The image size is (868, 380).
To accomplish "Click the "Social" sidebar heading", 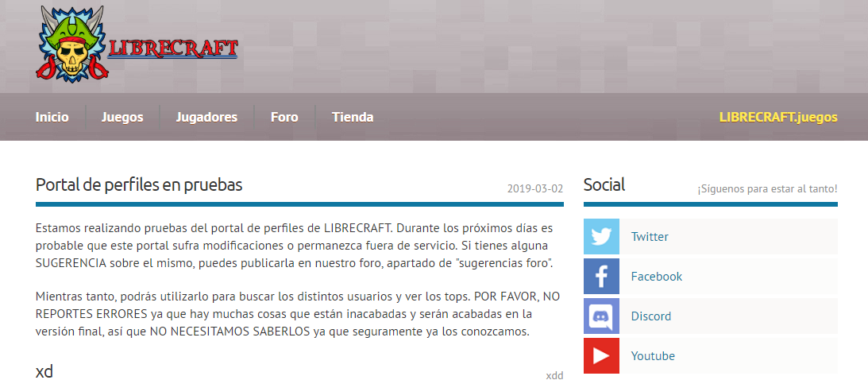I will (604, 185).
